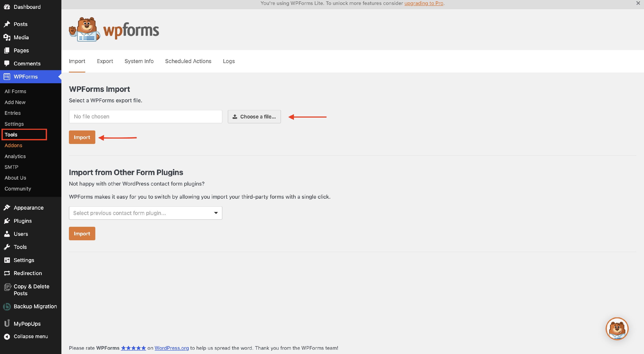Follow the upgrading to Pro link

[424, 3]
